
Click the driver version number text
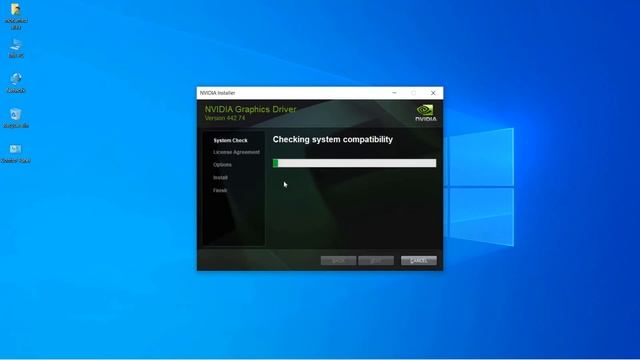coord(225,118)
